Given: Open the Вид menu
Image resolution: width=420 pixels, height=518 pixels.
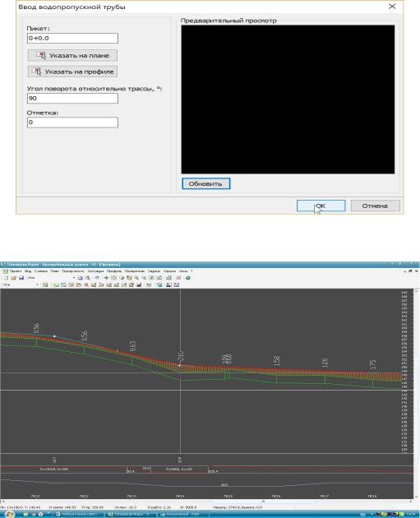Looking at the screenshot, I should (28, 271).
